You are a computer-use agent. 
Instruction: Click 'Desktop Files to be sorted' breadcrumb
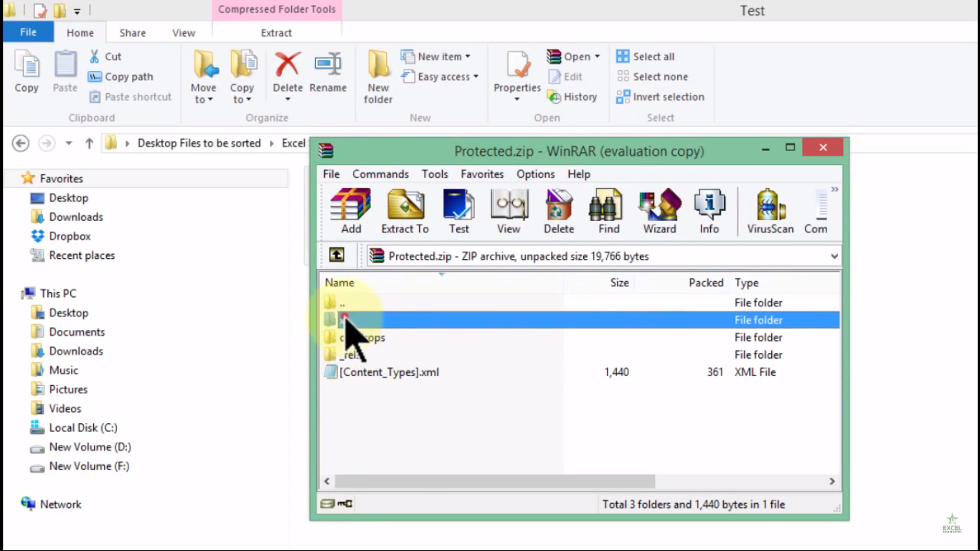pyautogui.click(x=199, y=143)
